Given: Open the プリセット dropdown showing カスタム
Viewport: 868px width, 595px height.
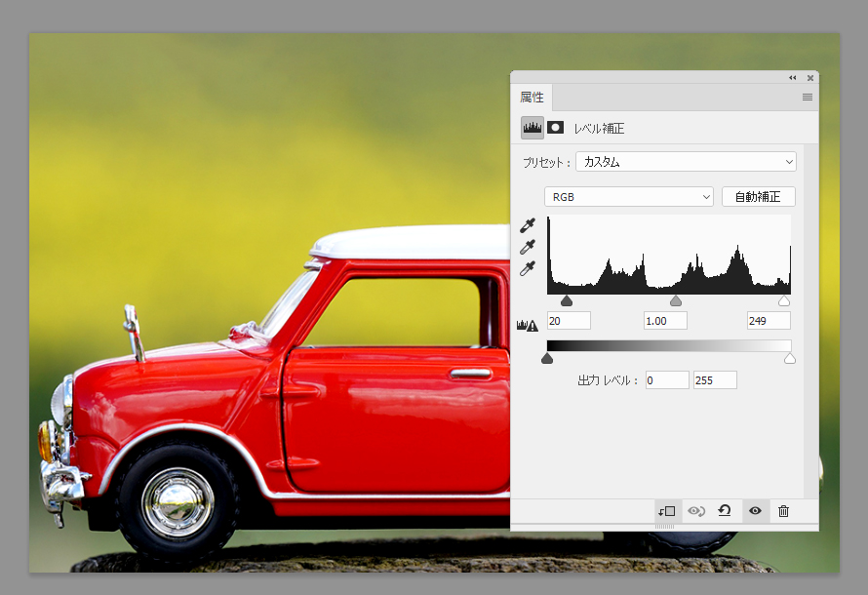Looking at the screenshot, I should point(686,162).
